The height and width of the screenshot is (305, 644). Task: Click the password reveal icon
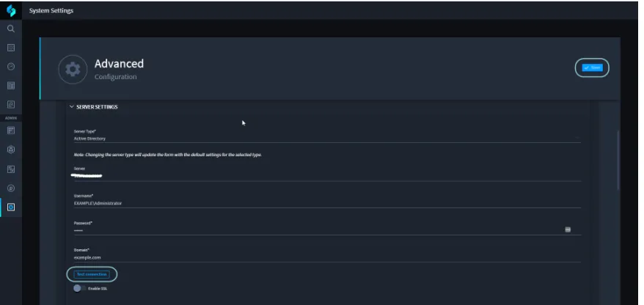[x=568, y=230]
